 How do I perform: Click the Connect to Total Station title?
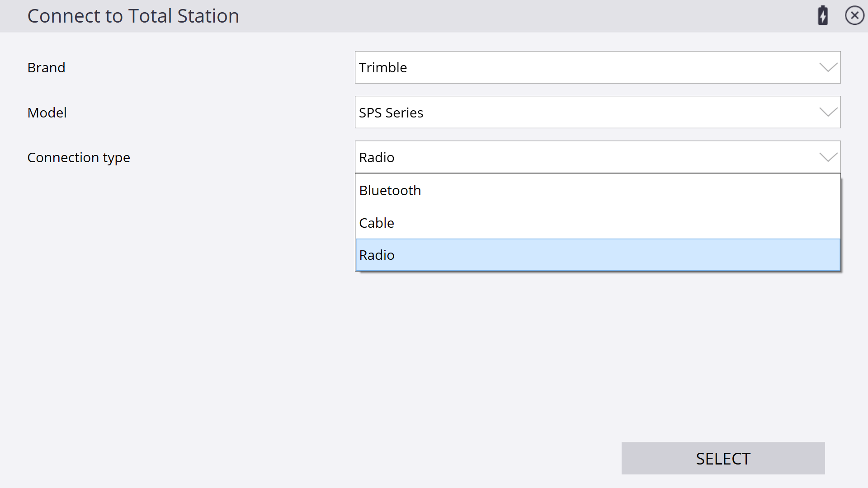pos(133,16)
